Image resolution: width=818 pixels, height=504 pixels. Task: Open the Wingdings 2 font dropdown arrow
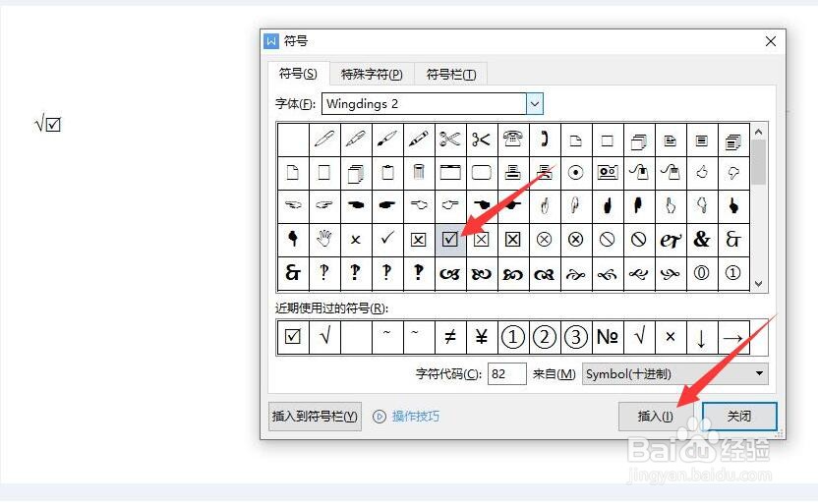pyautogui.click(x=535, y=104)
